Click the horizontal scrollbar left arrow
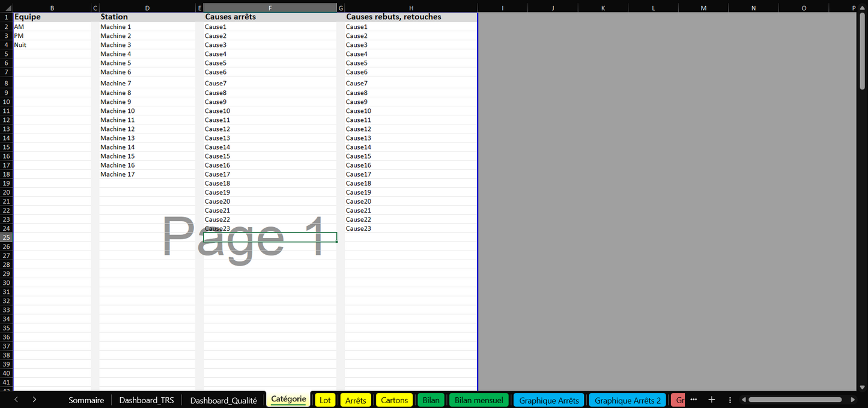The image size is (868, 408). (744, 400)
